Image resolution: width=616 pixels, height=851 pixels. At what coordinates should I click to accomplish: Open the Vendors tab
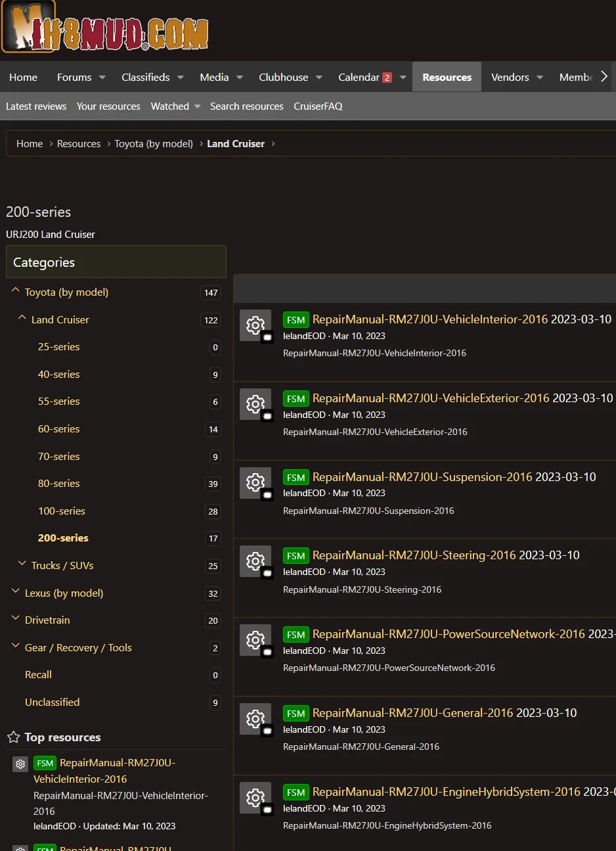(x=510, y=78)
